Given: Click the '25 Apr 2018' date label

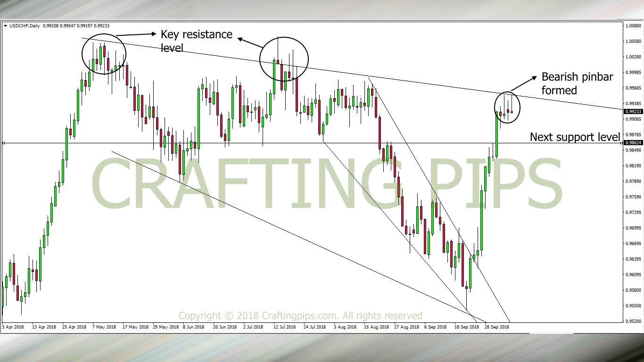Looking at the screenshot, I should pos(74,327).
